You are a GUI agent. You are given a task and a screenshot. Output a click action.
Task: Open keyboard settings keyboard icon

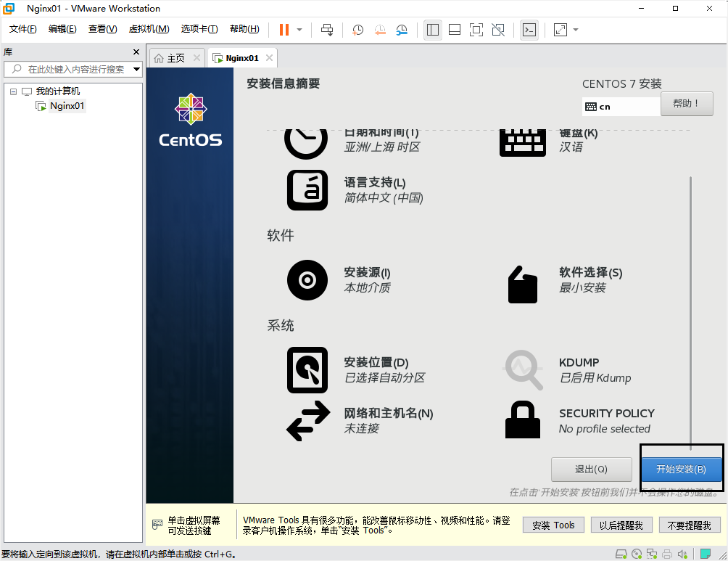click(523, 142)
